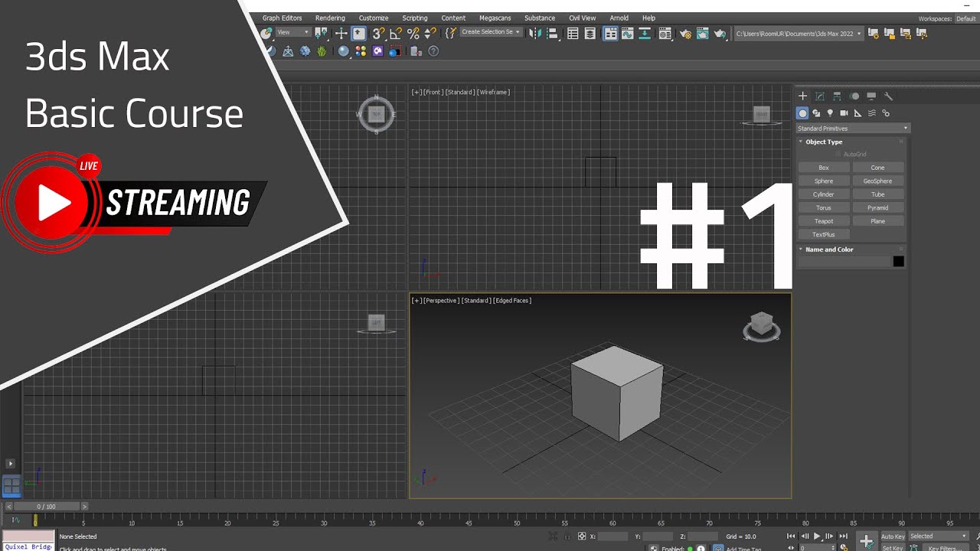
Task: Click the Sphere primitive button
Action: click(824, 181)
